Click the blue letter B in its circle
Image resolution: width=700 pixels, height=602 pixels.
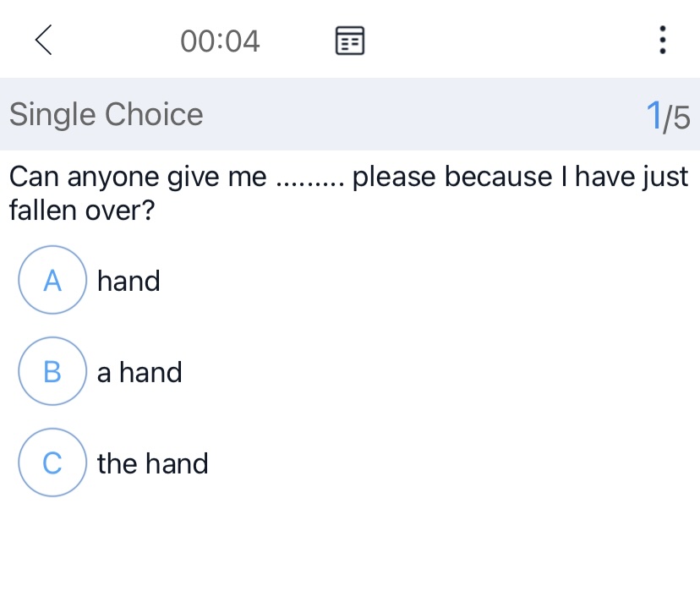(x=52, y=372)
